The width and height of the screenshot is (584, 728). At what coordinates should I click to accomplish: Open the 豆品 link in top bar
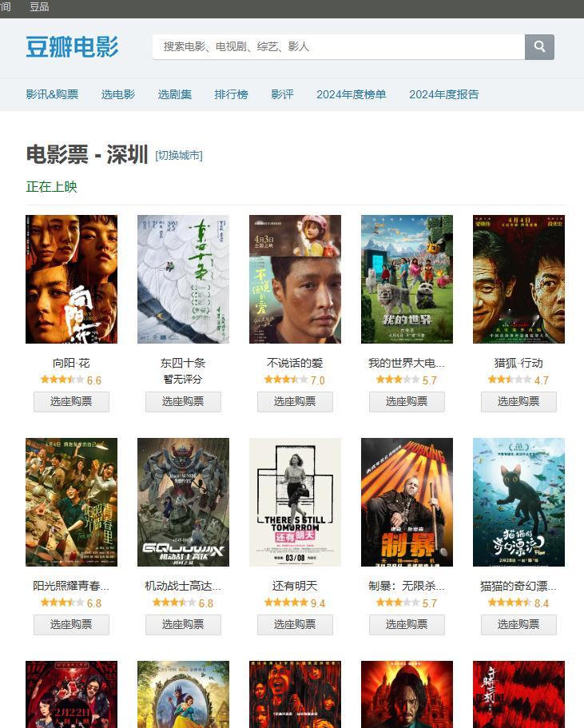39,6
